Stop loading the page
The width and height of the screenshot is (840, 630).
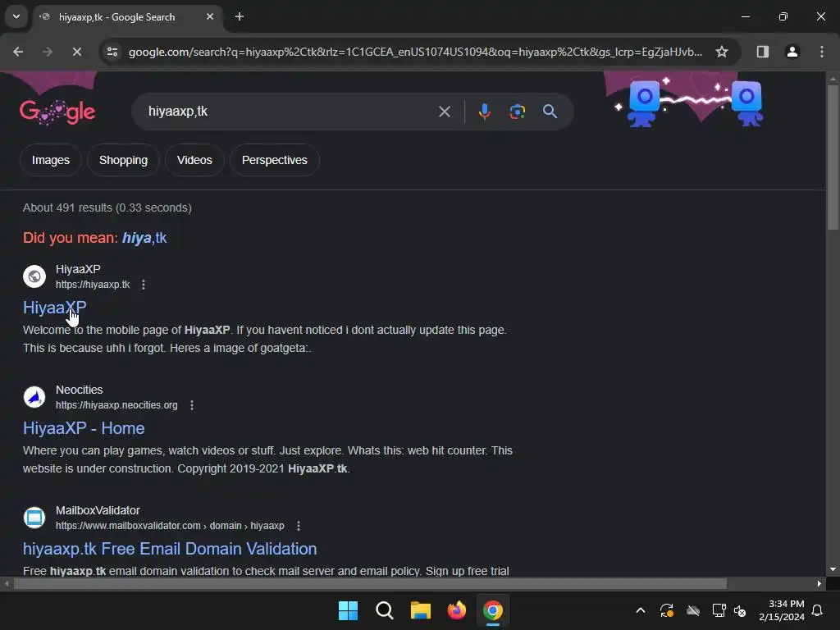[x=76, y=52]
